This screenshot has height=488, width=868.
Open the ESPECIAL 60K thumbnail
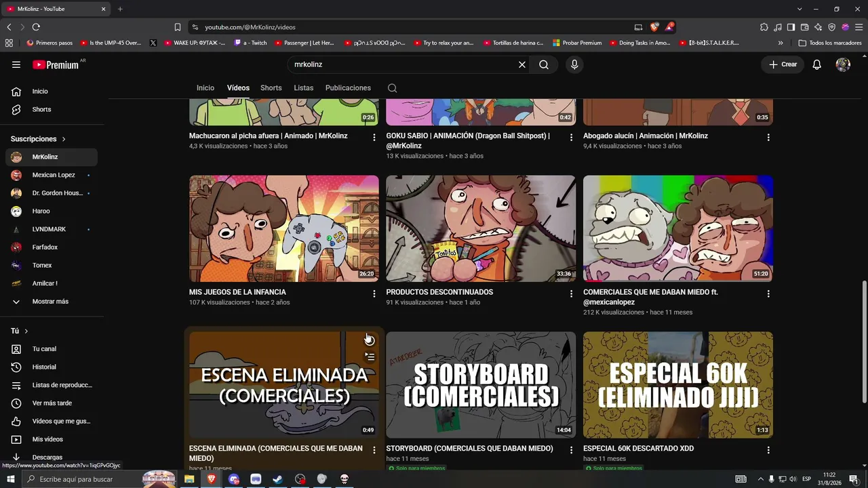coord(678,384)
